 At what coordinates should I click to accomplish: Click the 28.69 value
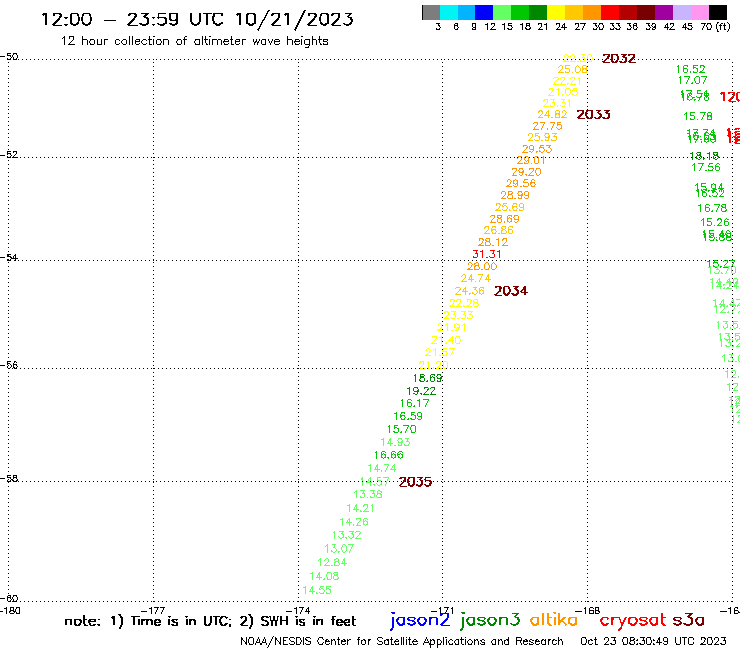pos(504,219)
